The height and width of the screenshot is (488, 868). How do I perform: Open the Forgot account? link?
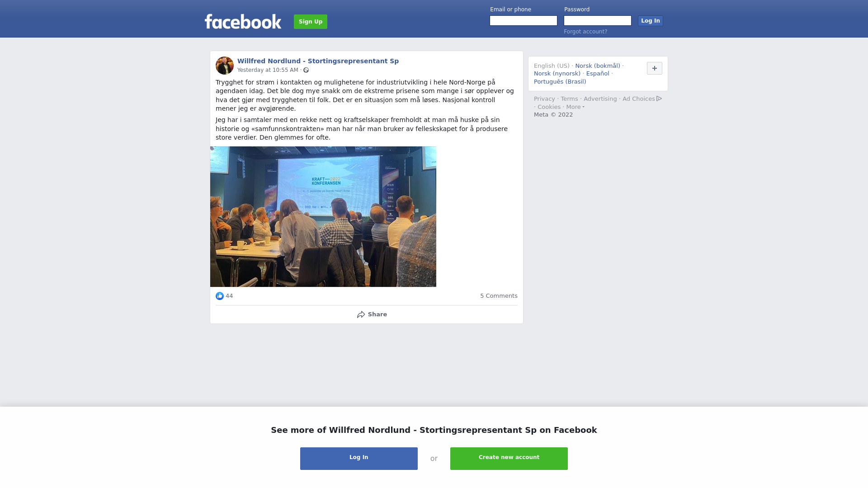(x=585, y=32)
